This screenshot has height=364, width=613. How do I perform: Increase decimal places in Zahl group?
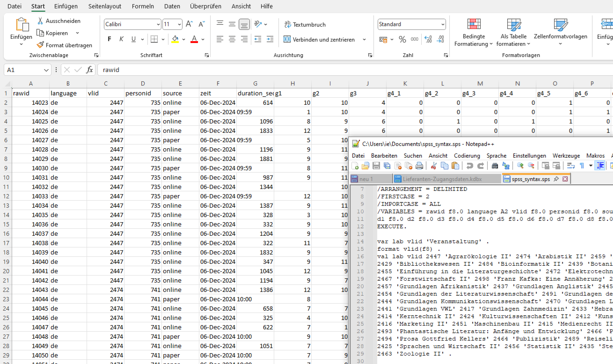coord(428,39)
